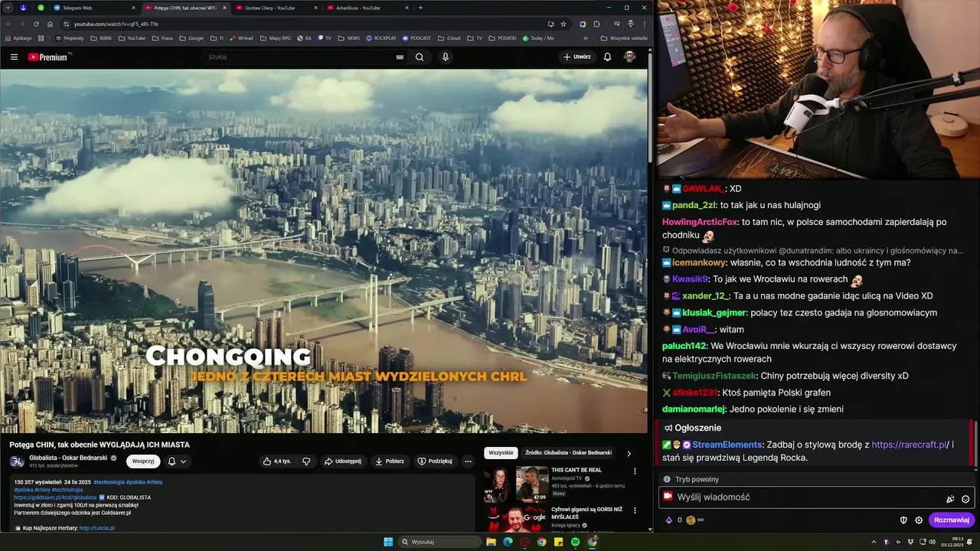The image size is (980, 551).
Task: Switch to the Gustaw Chiny - YouTube tab
Action: click(x=276, y=8)
